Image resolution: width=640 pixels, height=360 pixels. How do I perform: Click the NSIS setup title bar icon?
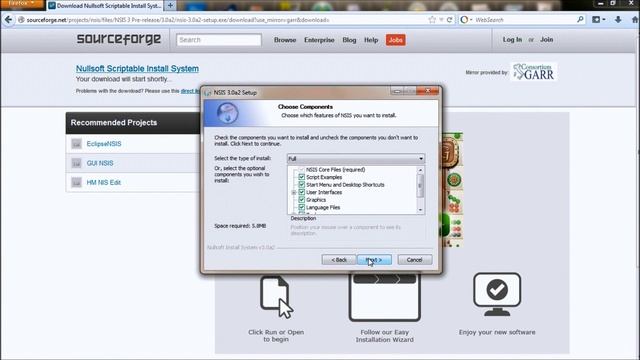[x=208, y=93]
